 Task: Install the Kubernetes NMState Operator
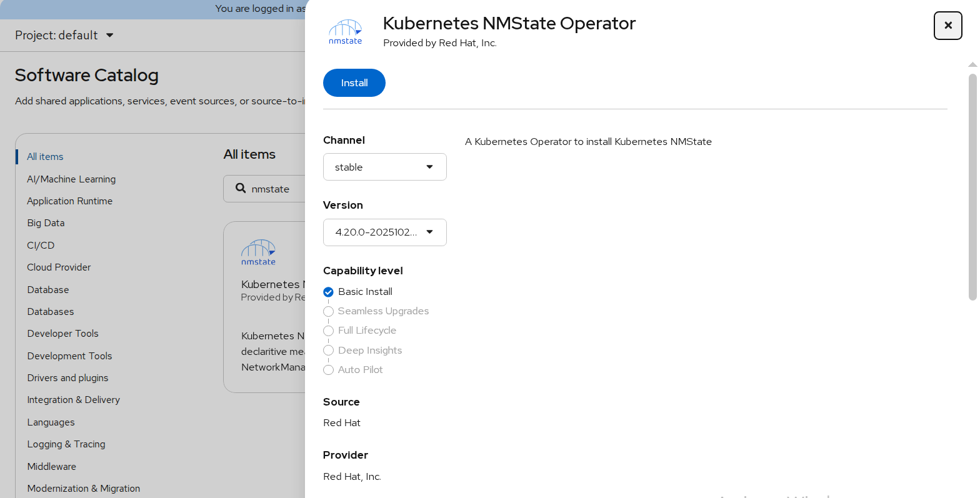tap(354, 83)
